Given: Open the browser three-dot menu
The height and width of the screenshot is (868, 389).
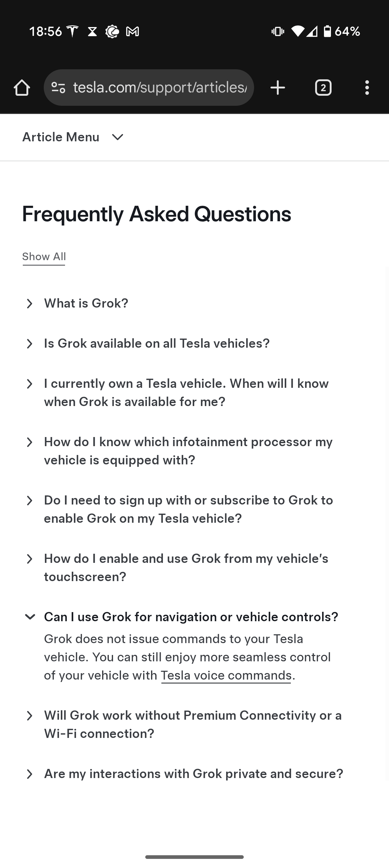Looking at the screenshot, I should 367,88.
